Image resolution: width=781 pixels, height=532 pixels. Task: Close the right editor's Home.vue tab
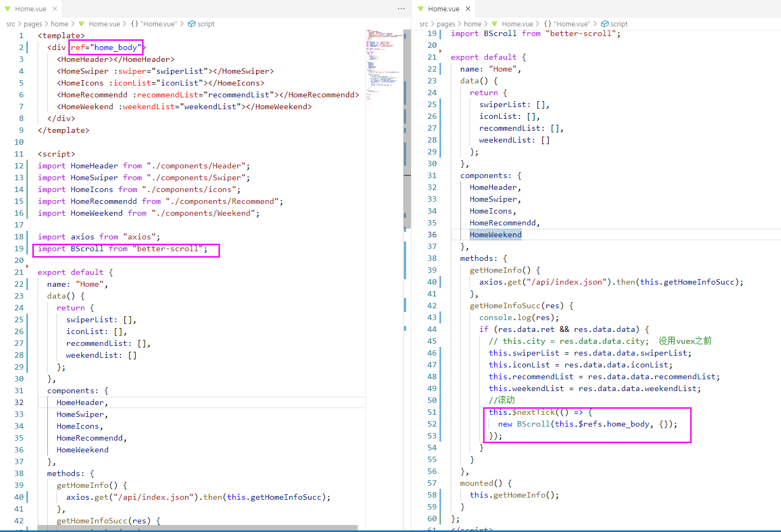coord(468,9)
